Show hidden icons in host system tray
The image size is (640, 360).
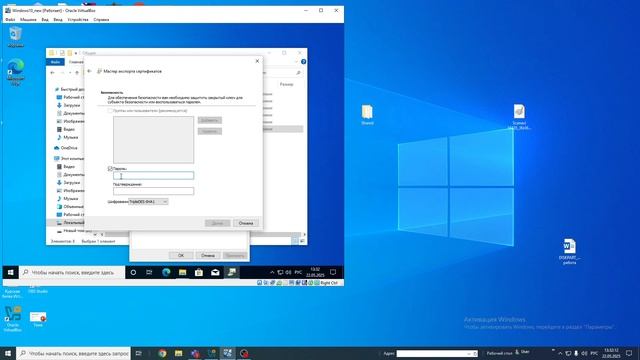click(560, 353)
